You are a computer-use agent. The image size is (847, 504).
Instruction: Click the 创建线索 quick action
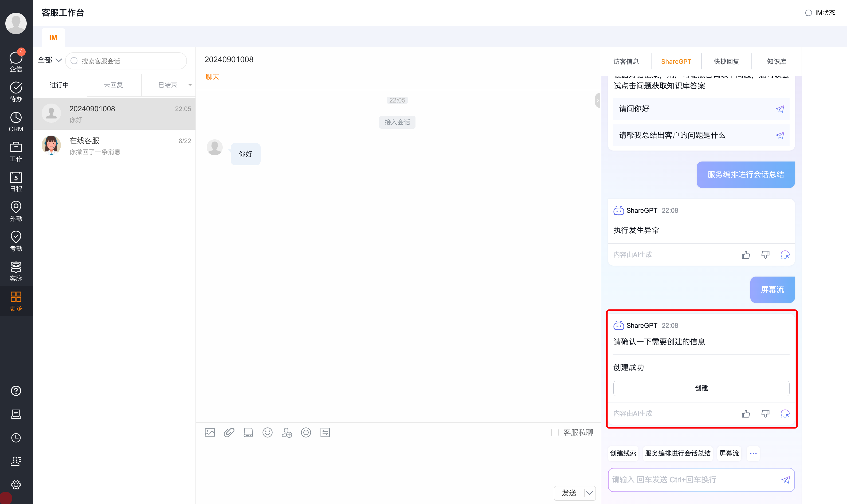pos(623,453)
